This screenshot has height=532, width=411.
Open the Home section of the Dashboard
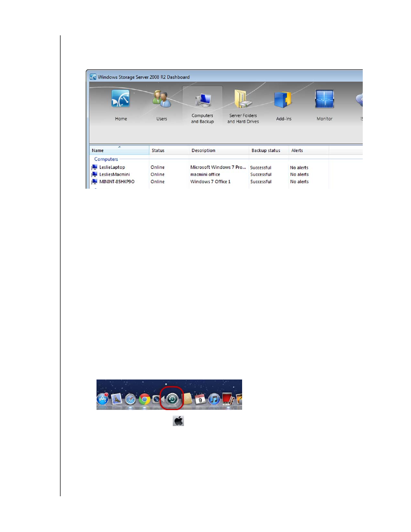point(121,105)
